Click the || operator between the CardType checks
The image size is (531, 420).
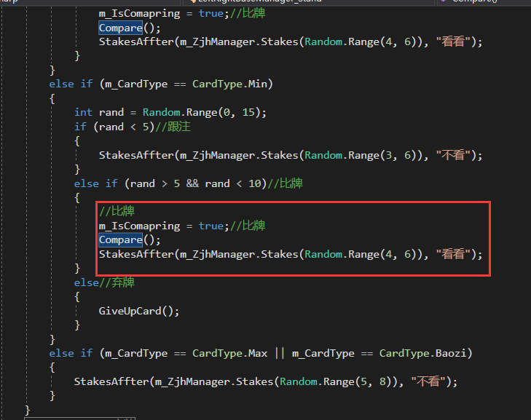[280, 353]
